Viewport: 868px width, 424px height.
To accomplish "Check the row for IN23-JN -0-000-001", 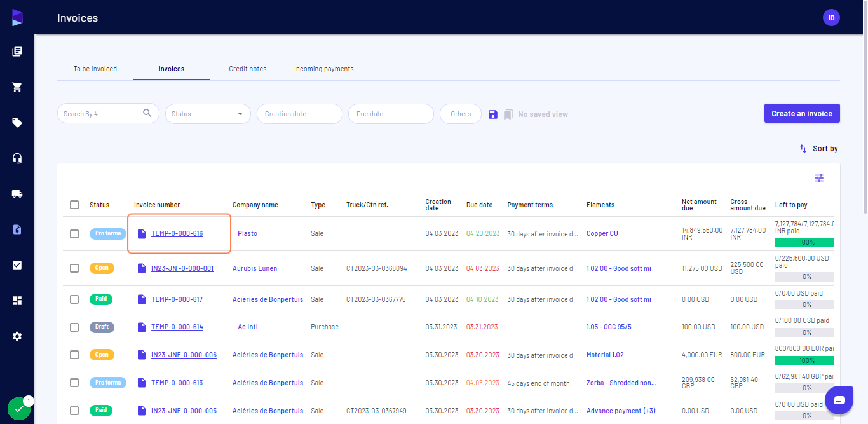I will [74, 268].
